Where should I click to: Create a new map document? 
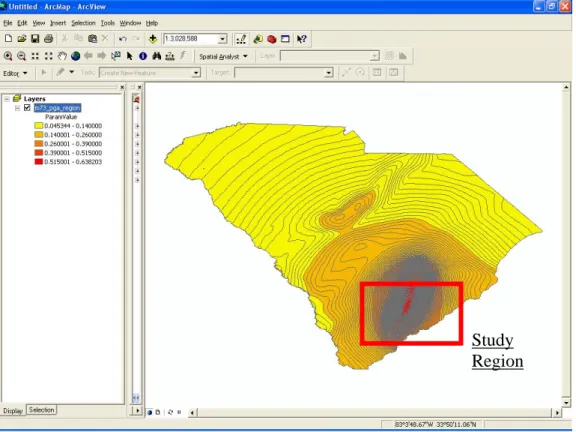[8, 38]
